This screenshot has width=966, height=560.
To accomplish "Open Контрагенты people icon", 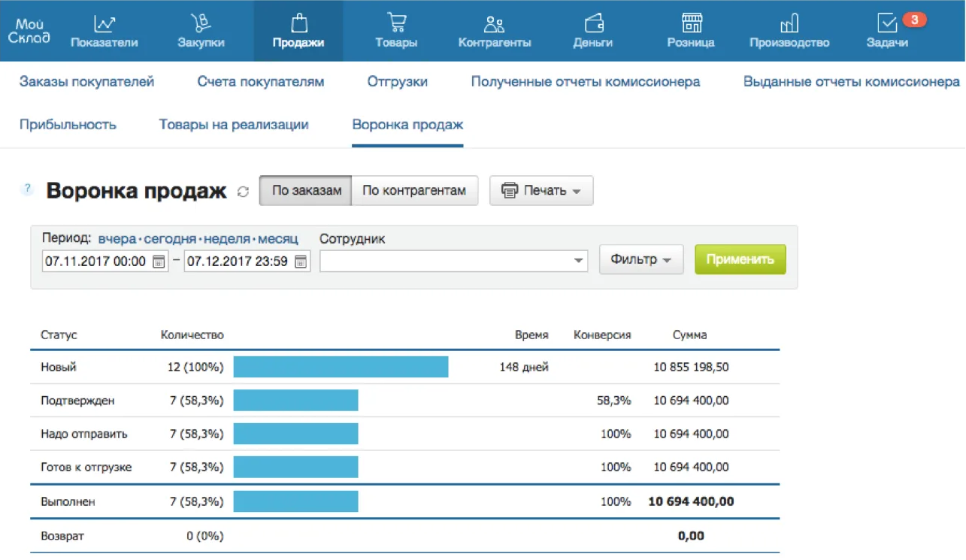I will pyautogui.click(x=494, y=23).
